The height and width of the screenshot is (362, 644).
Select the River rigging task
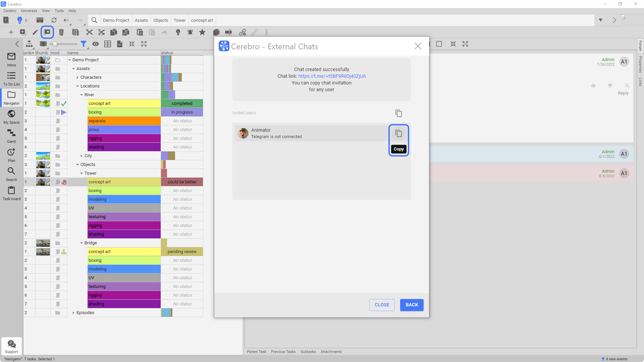coord(124,138)
